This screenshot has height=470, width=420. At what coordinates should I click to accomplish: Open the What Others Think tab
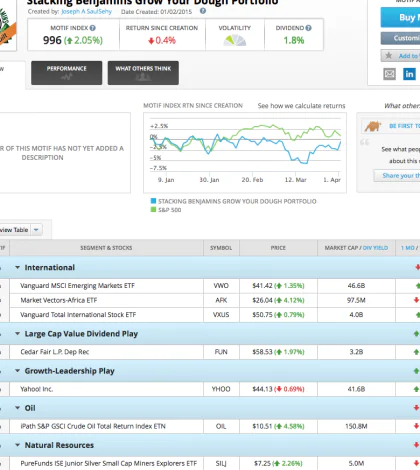(x=143, y=73)
